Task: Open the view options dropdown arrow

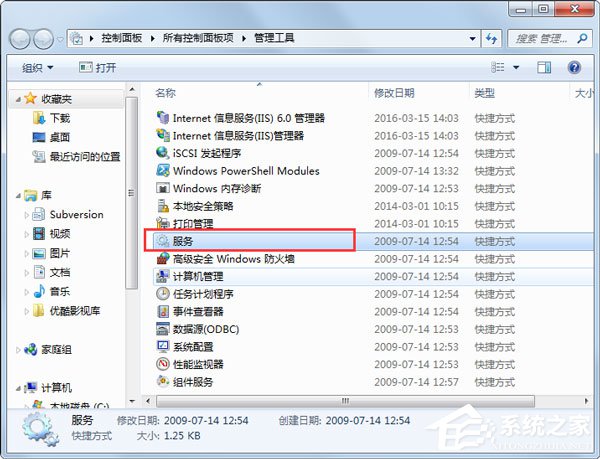Action: click(x=516, y=68)
